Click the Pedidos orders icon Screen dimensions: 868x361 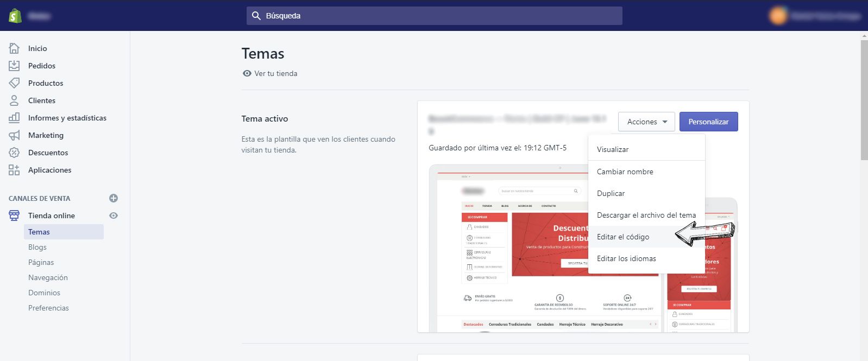(x=14, y=66)
